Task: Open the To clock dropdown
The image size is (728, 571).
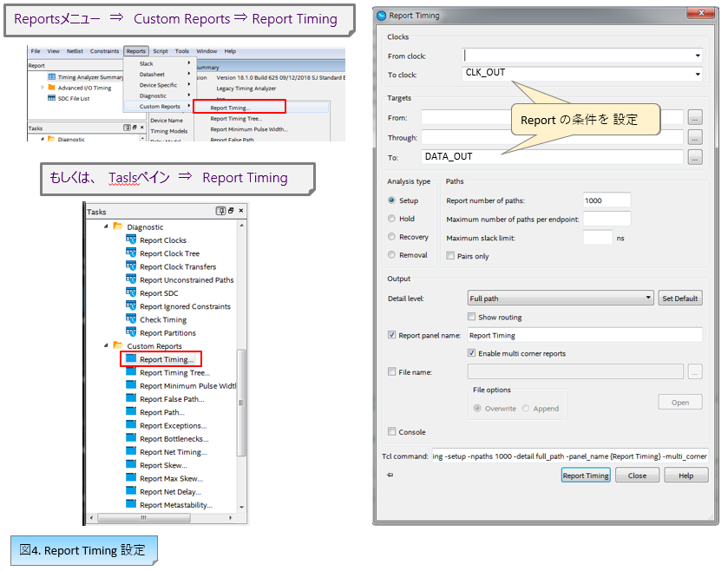Action: coord(697,75)
